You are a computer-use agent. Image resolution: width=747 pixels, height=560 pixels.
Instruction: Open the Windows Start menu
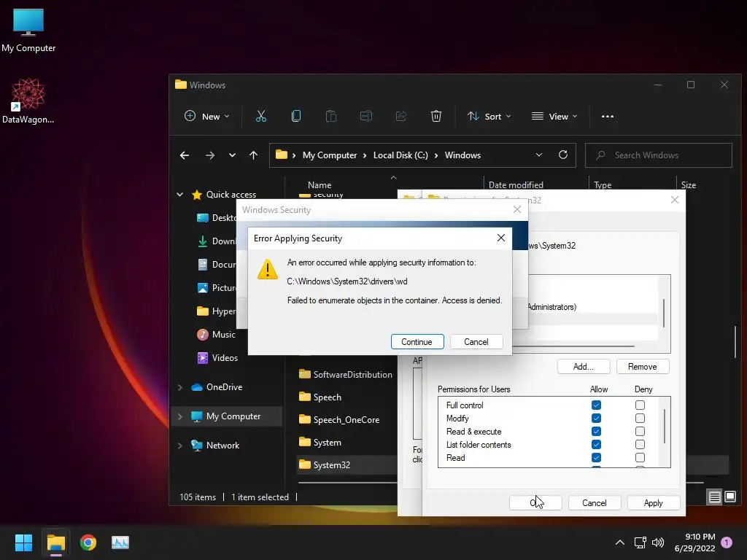point(23,542)
